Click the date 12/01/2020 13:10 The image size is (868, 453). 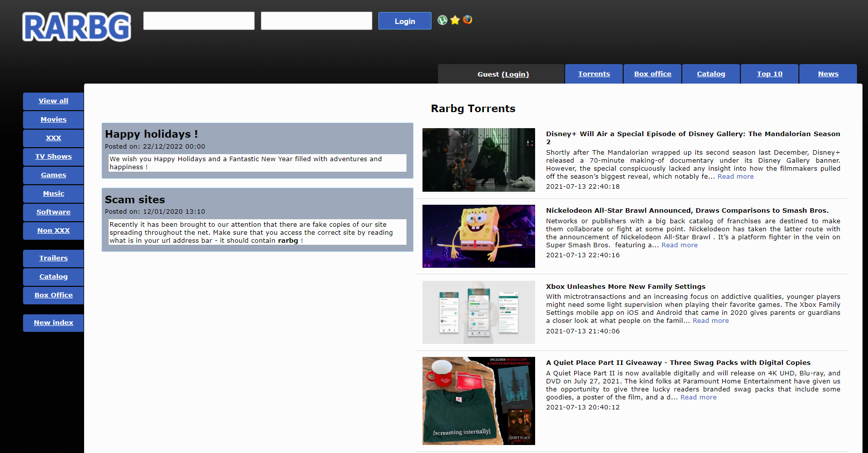pos(174,212)
